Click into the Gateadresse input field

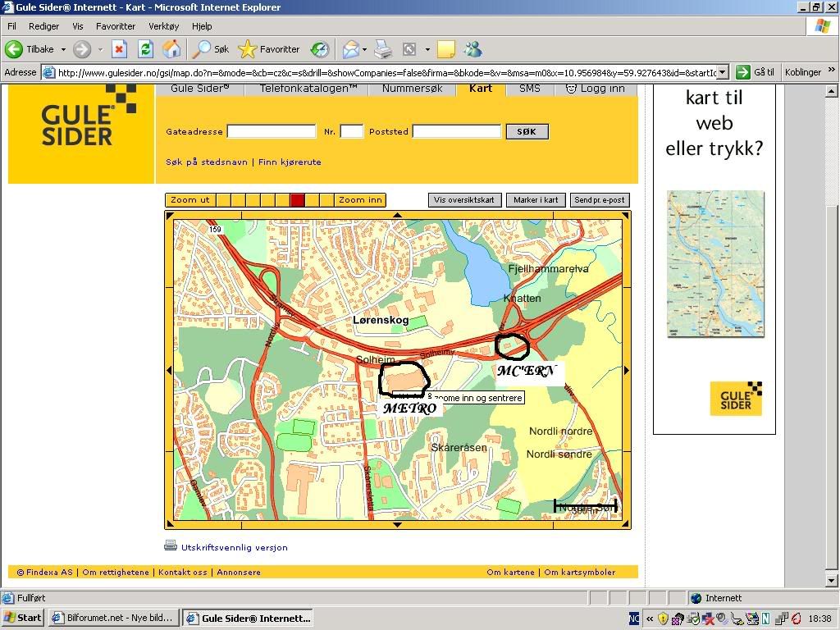[272, 131]
